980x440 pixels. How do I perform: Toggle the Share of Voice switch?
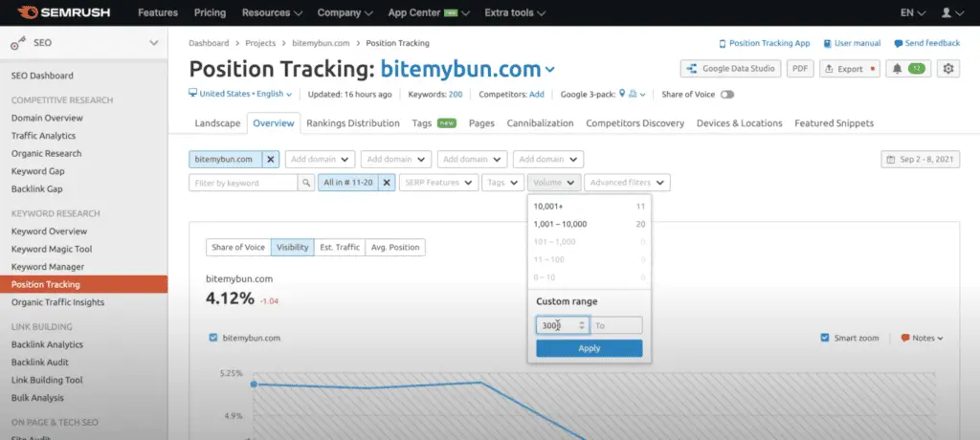point(727,95)
